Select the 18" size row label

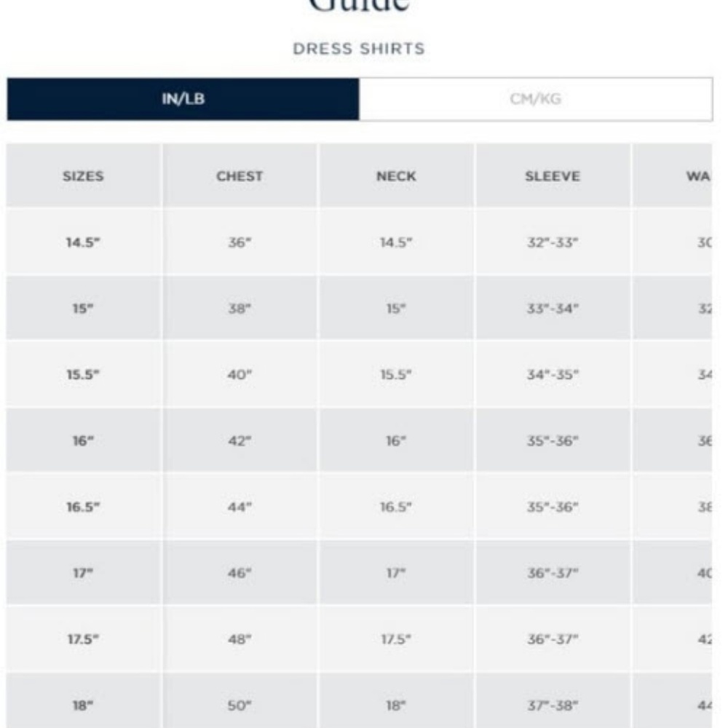(x=82, y=705)
